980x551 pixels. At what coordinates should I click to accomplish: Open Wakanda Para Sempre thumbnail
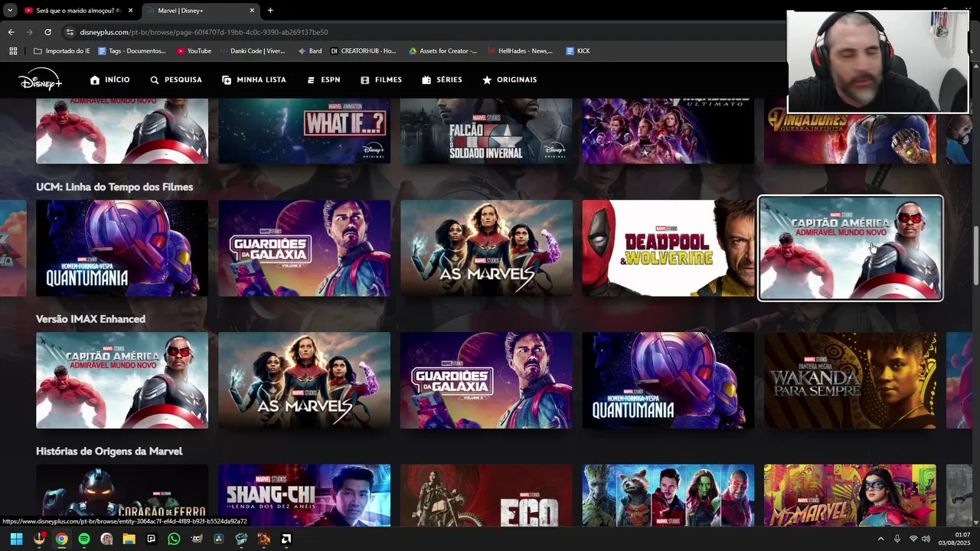point(850,380)
